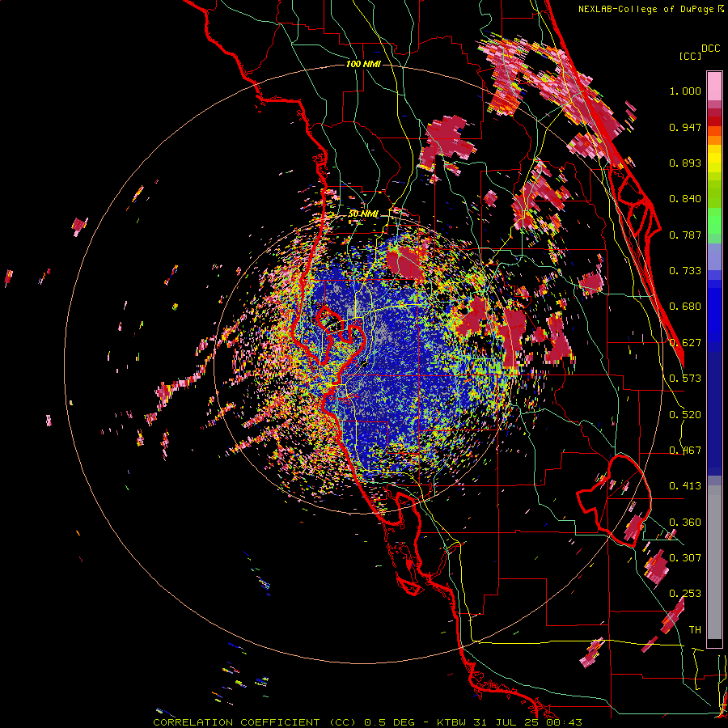The width and height of the screenshot is (728, 728).
Task: Select the 0.413 color scale value
Action: (685, 486)
